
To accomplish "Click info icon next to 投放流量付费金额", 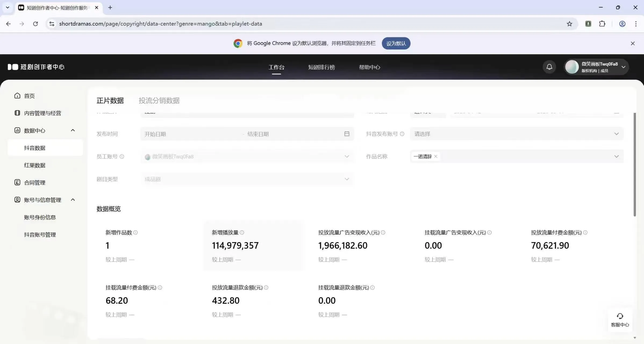I will (x=585, y=232).
